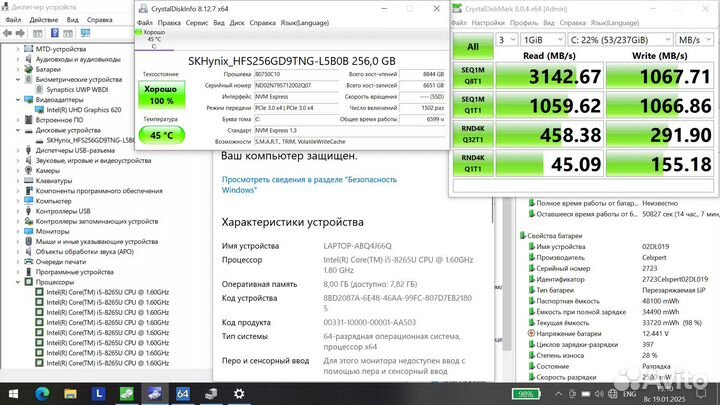Click the serial number field in CrystalDiskInfo
Screen dimensions: 720x405
tap(296, 85)
